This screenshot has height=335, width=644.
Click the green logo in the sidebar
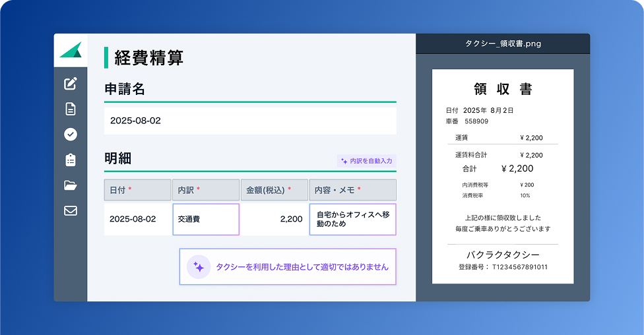(71, 50)
